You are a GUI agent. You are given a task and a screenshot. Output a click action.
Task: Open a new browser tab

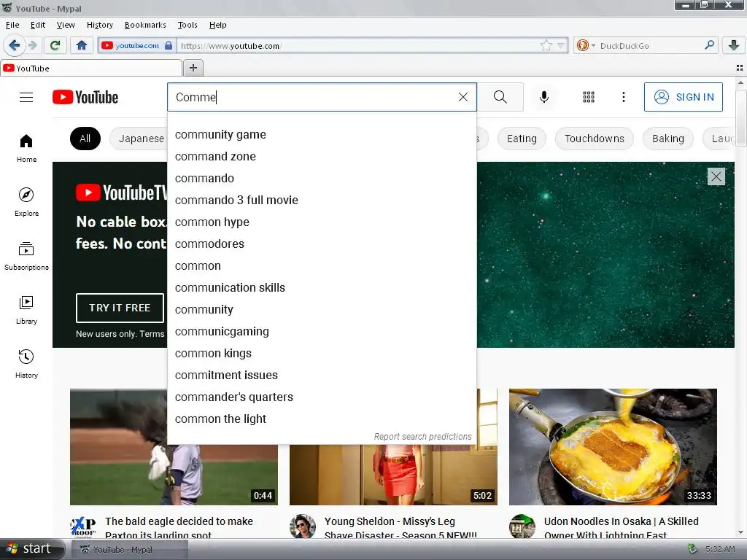pyautogui.click(x=193, y=68)
